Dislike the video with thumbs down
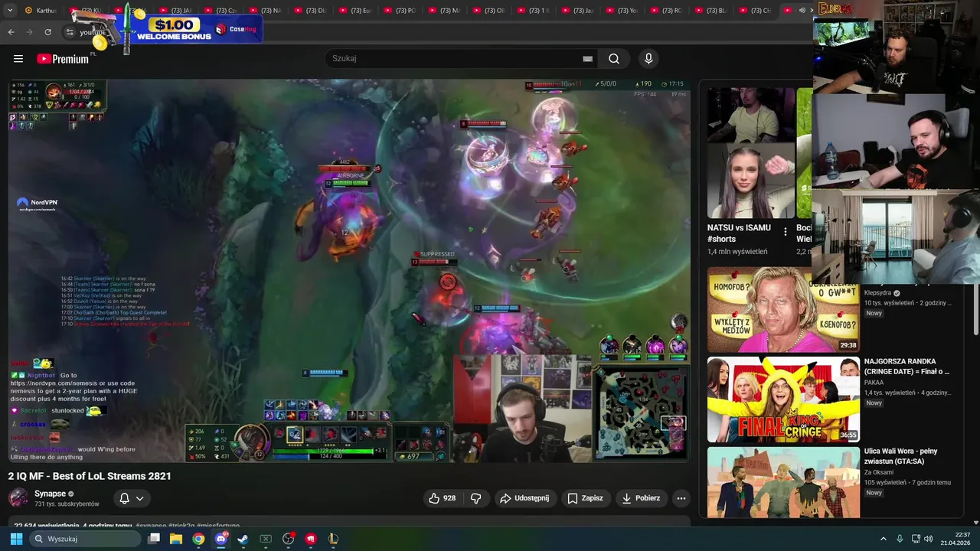This screenshot has height=551, width=980. [475, 498]
